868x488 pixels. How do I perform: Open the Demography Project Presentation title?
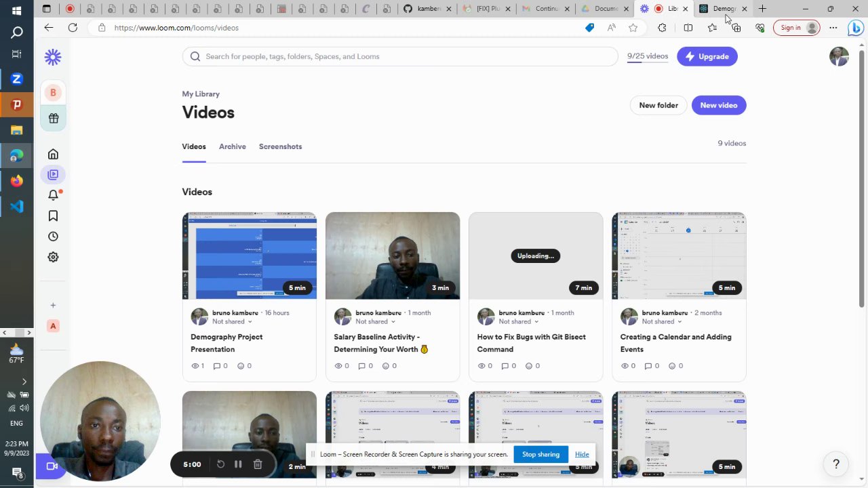point(226,343)
